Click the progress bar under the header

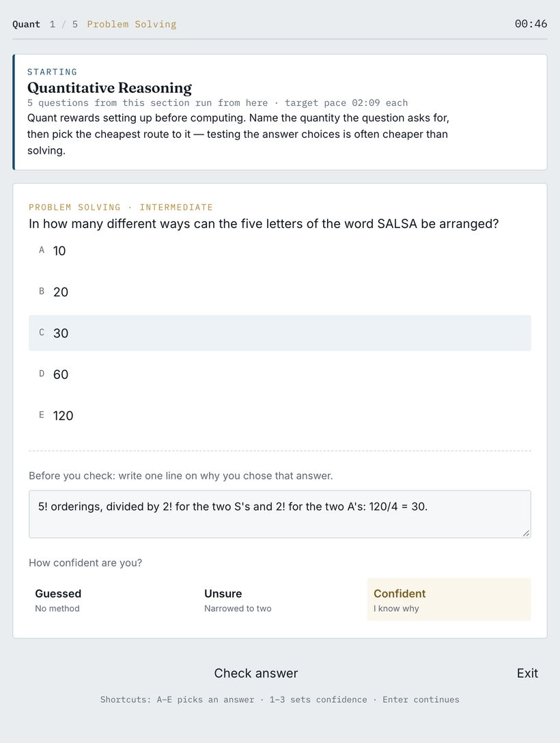pyautogui.click(x=279, y=39)
